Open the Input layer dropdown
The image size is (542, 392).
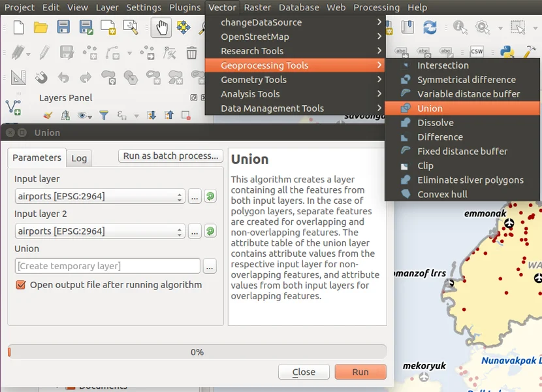(x=100, y=196)
